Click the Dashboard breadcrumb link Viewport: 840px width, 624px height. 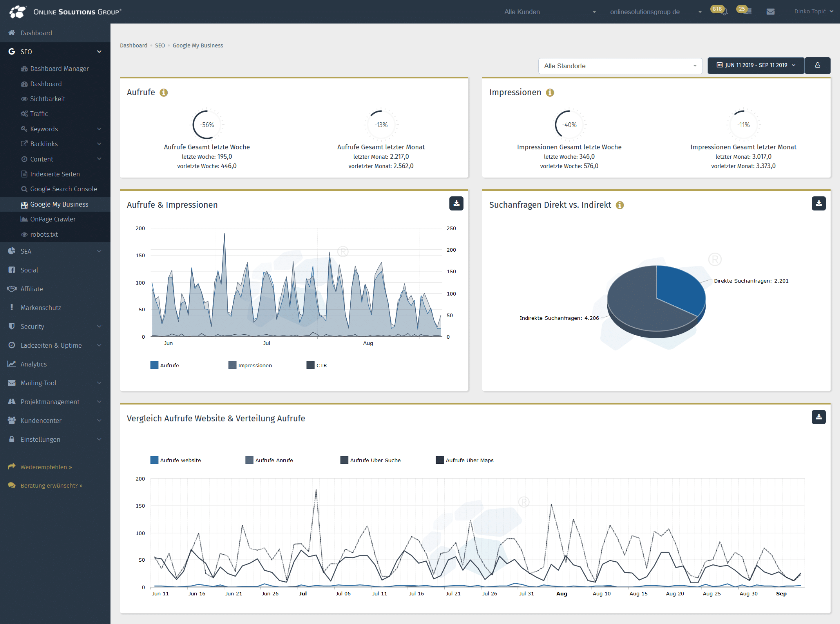(x=134, y=45)
